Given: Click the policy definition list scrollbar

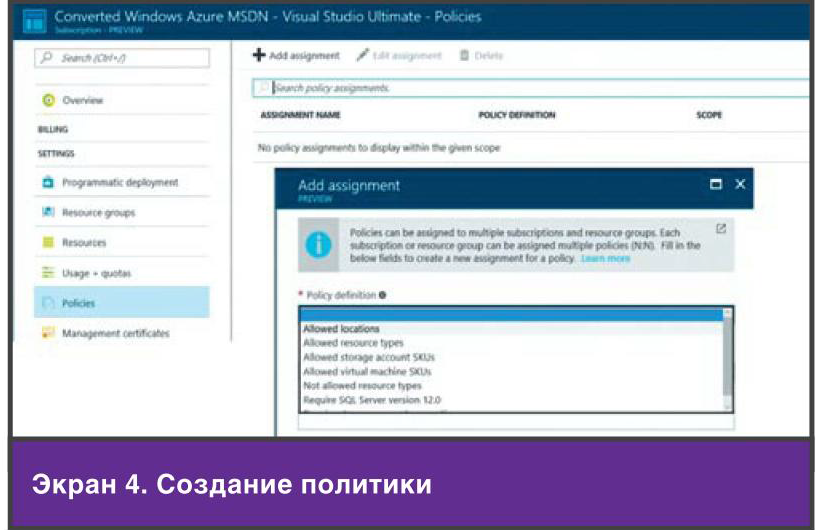Looking at the screenshot, I should pyautogui.click(x=728, y=359).
